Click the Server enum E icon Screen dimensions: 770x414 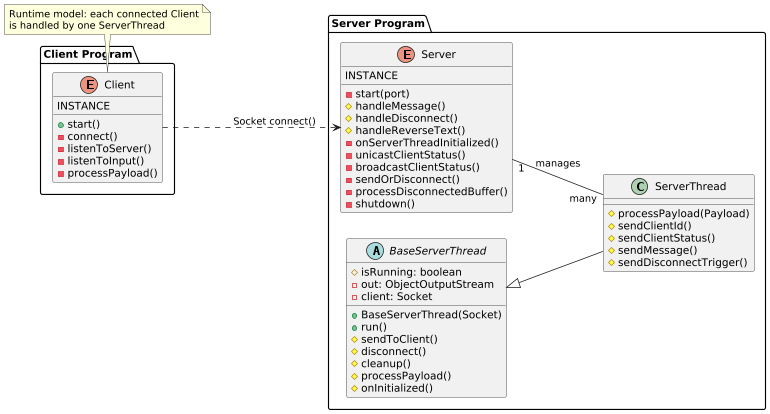coord(406,54)
